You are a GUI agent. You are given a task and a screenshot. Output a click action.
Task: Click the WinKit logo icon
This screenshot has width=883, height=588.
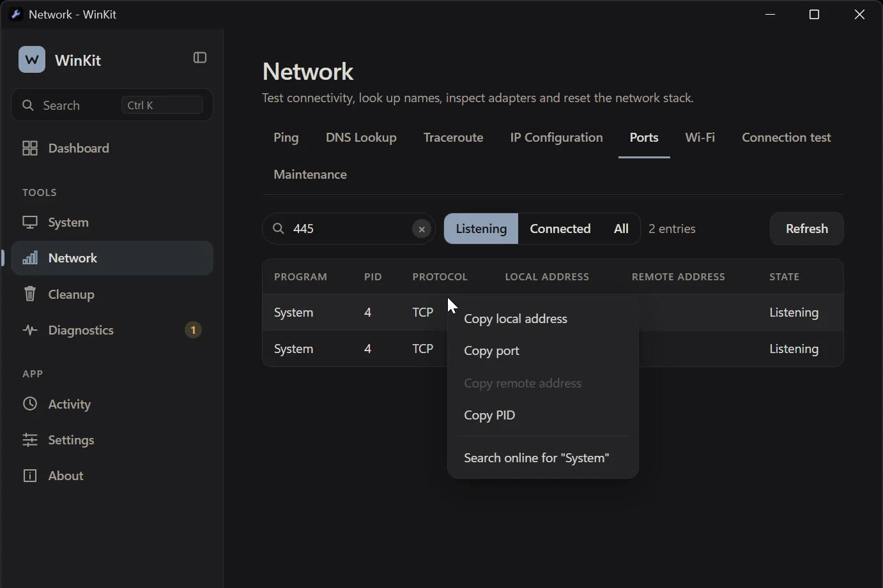pyautogui.click(x=32, y=59)
